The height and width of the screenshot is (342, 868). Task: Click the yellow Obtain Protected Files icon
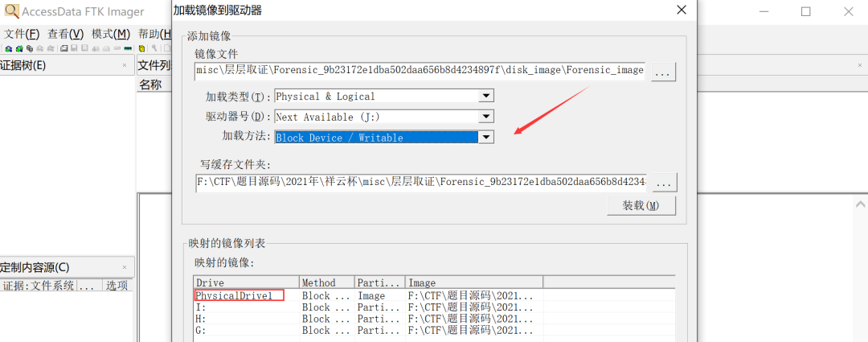[141, 49]
